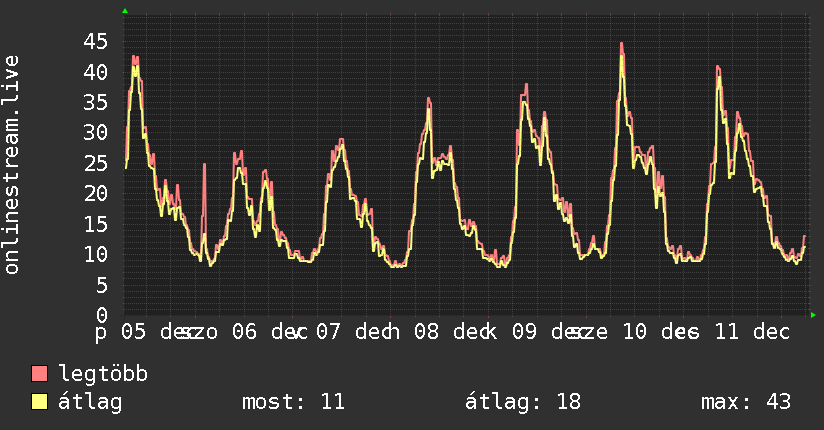Image resolution: width=824 pixels, height=430 pixels.
Task: Click the onlinestream.live vertical axis title
Action: pyautogui.click(x=11, y=165)
